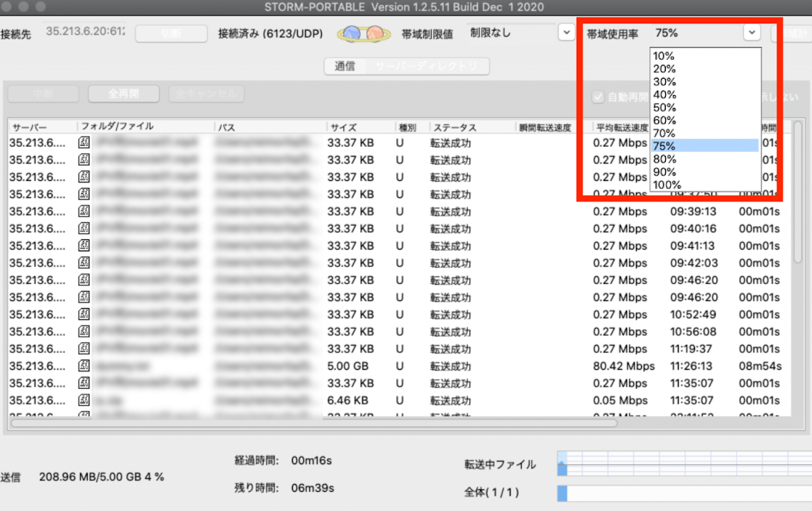
Task: Choose 20% in bandwidth usage list
Action: tap(705, 68)
